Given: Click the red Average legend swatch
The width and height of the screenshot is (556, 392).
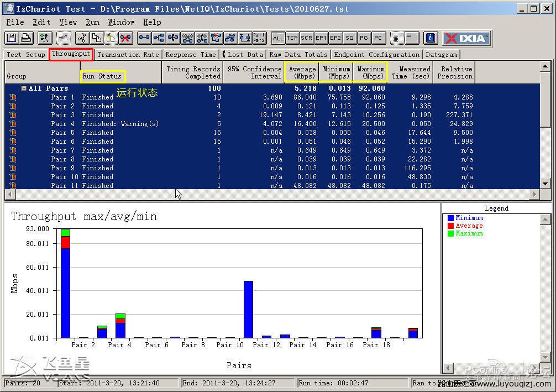Looking at the screenshot, I should click(x=450, y=226).
